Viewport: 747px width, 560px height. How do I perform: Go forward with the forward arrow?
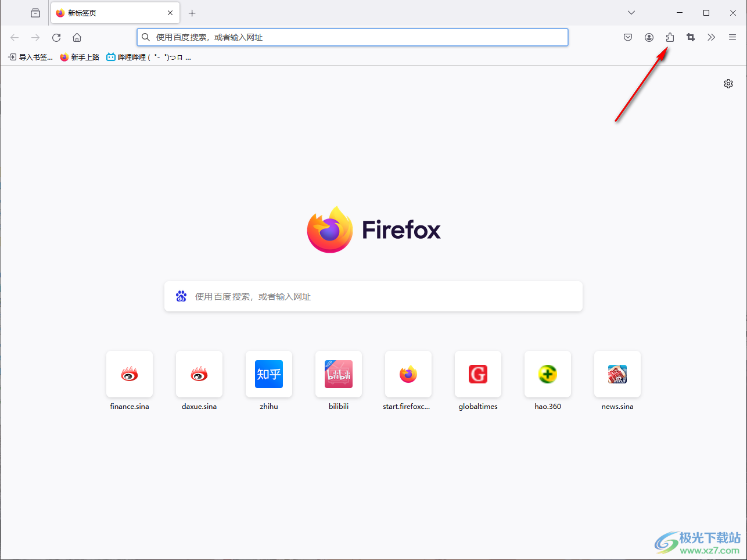click(x=35, y=37)
